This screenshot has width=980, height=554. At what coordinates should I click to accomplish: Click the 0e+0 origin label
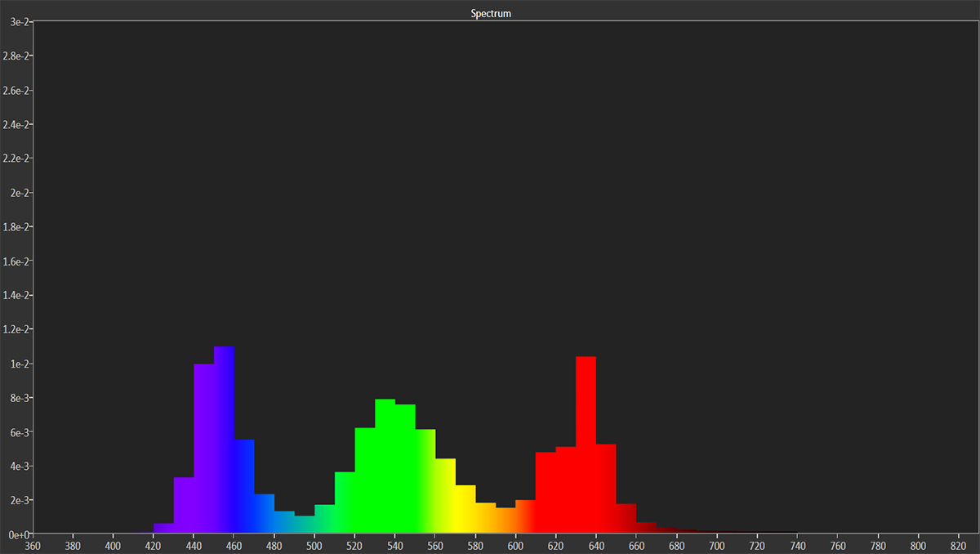16,534
